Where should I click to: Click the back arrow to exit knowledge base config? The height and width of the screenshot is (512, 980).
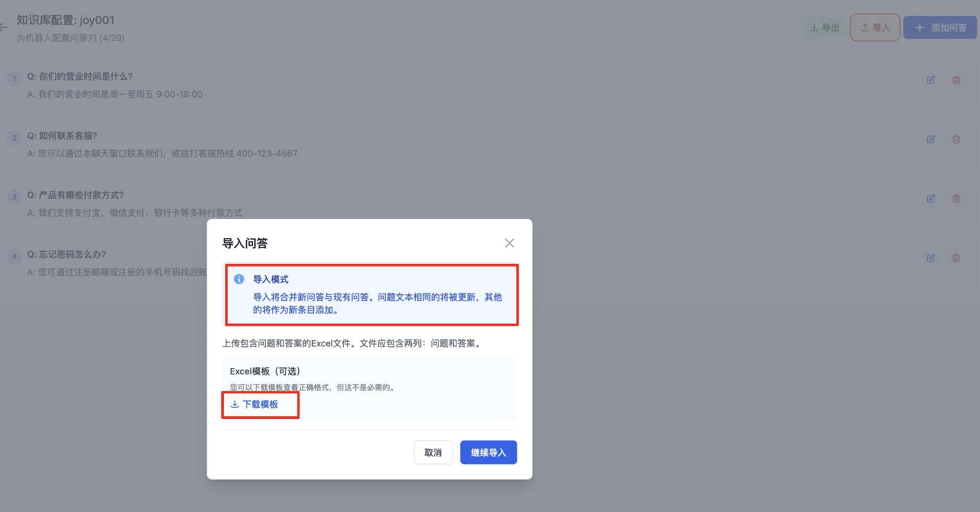pyautogui.click(x=4, y=27)
